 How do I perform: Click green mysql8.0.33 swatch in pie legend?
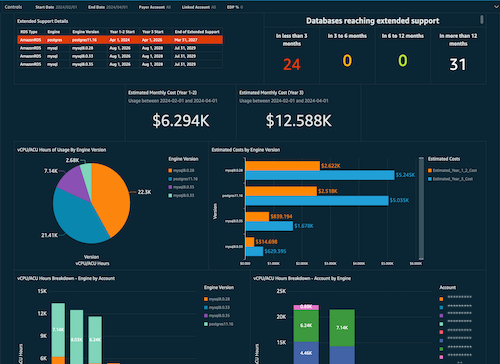[x=170, y=195]
